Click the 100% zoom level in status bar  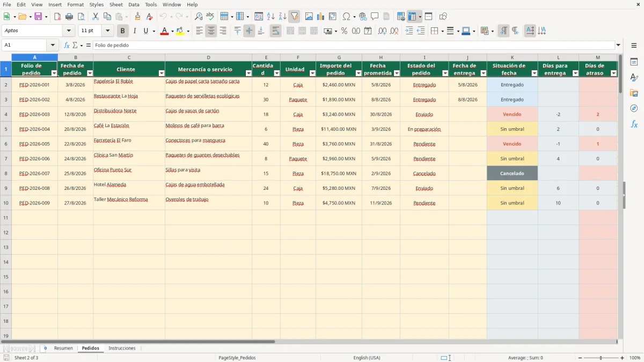click(x=635, y=358)
